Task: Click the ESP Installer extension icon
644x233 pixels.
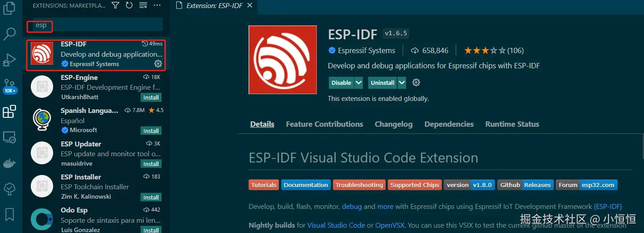Action: 42,186
